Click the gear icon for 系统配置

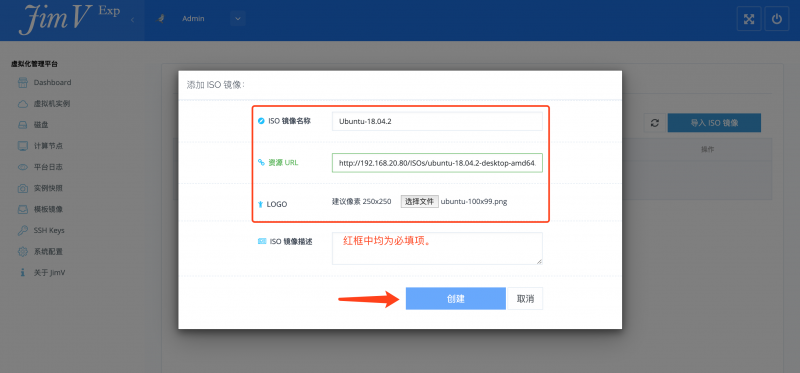coord(22,252)
